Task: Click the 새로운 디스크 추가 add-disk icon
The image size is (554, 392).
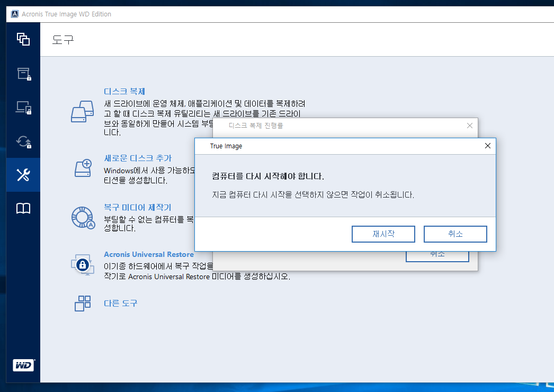Action: pos(83,168)
